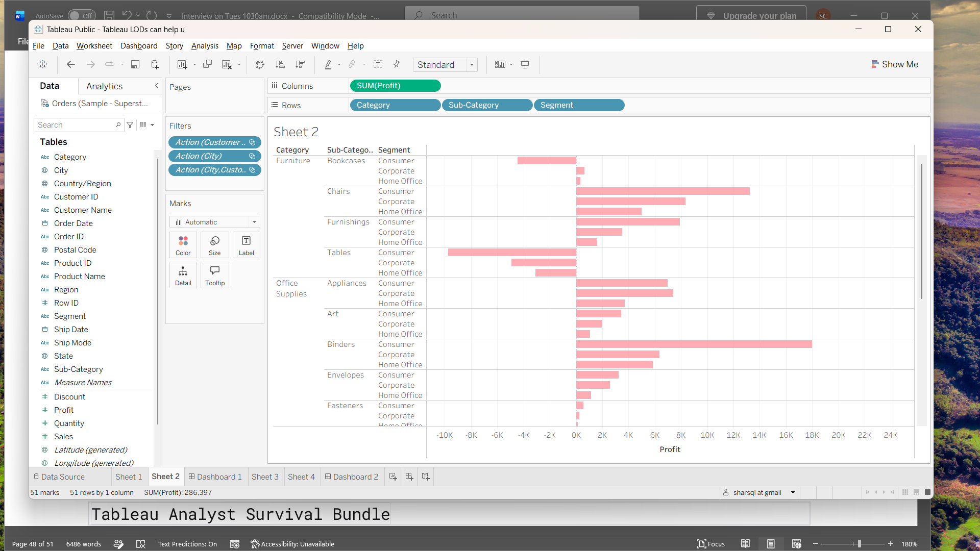Click the Word title bar Search box
Image resolution: width=980 pixels, height=551 pixels.
coord(522,15)
